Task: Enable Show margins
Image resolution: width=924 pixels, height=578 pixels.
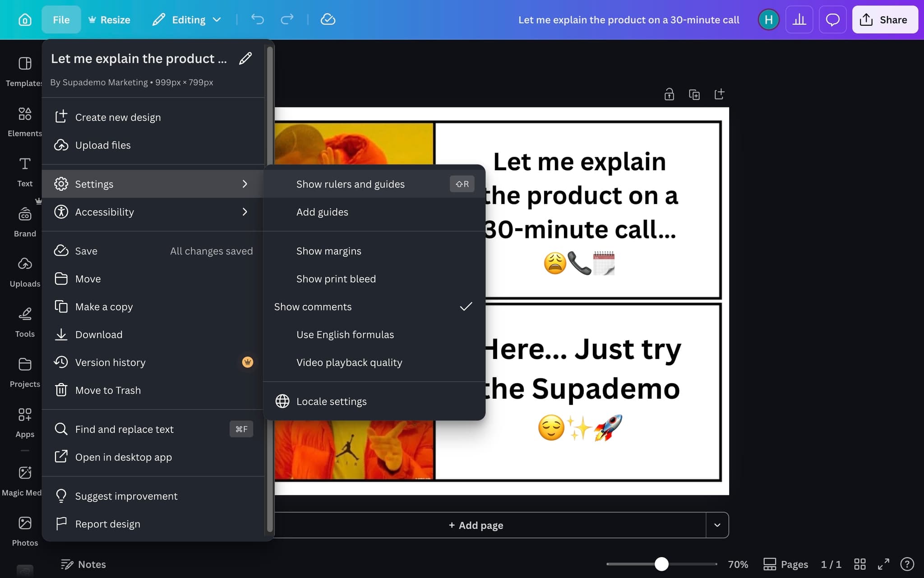Action: click(x=328, y=251)
